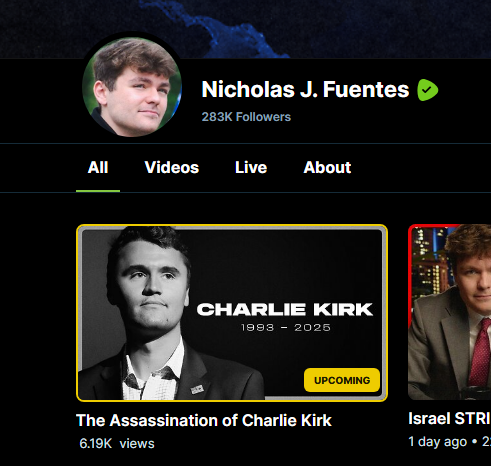
Task: Click the 1993 – 2025 text on thumbnail
Action: [286, 328]
